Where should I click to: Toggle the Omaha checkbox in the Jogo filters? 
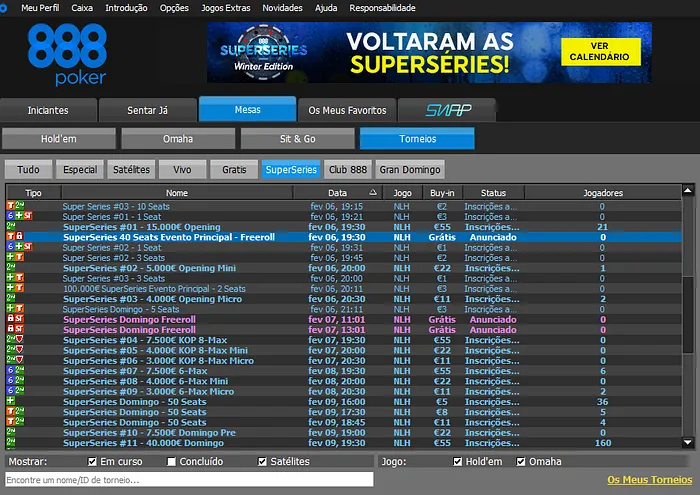[x=521, y=462]
